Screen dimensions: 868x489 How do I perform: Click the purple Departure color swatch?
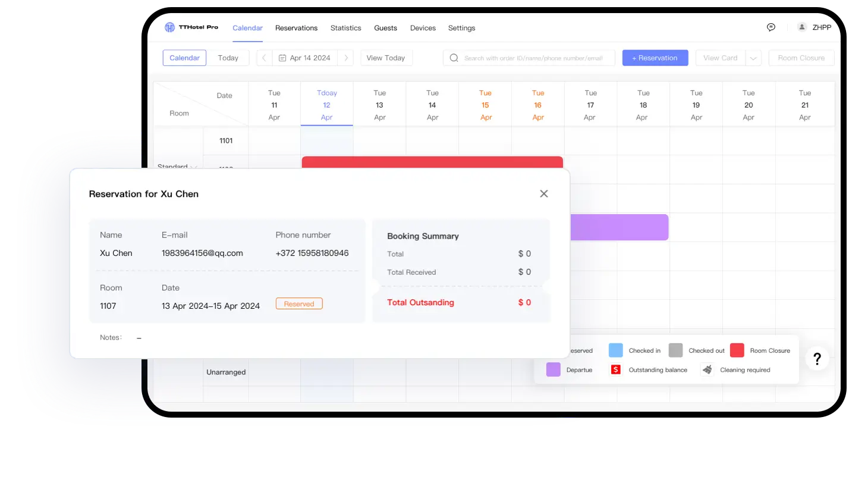tap(553, 369)
